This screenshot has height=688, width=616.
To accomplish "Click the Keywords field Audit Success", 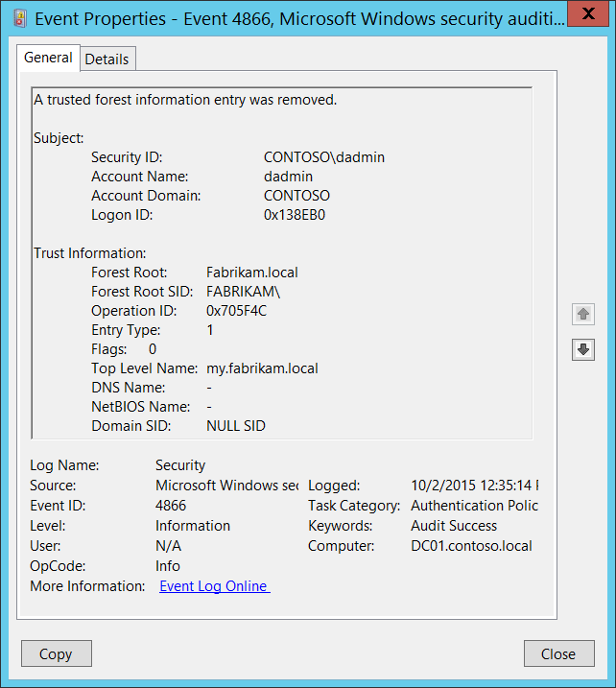I will pyautogui.click(x=454, y=526).
